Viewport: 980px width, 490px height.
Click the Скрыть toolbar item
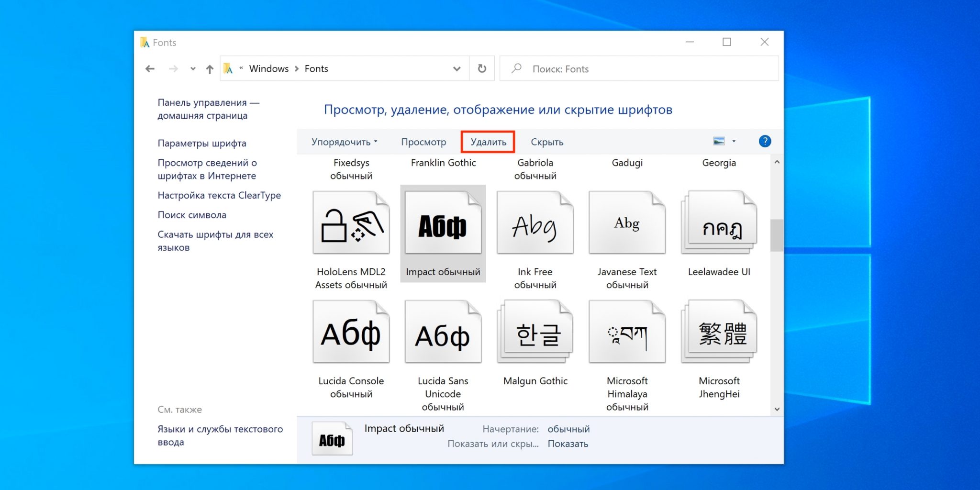[546, 142]
